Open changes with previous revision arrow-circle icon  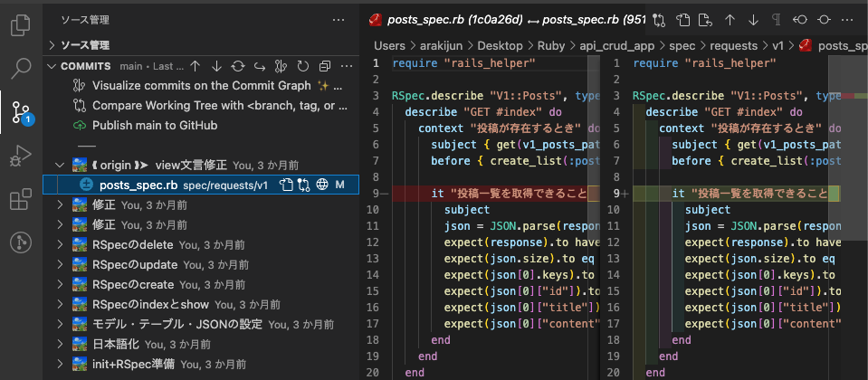click(800, 20)
